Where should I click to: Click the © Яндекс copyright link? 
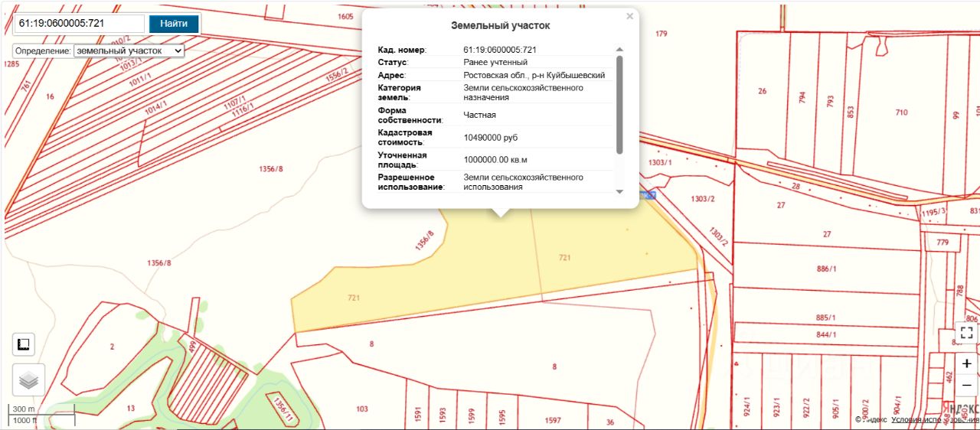871,419
